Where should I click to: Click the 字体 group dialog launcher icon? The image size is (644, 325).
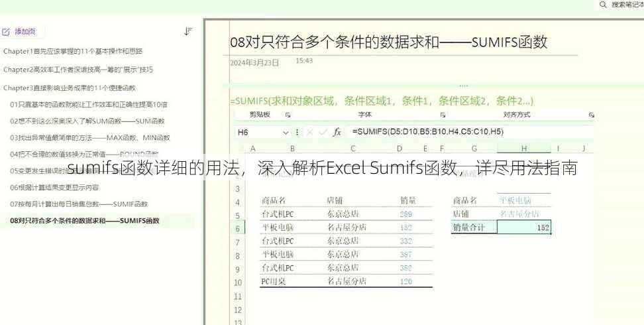[x=443, y=115]
